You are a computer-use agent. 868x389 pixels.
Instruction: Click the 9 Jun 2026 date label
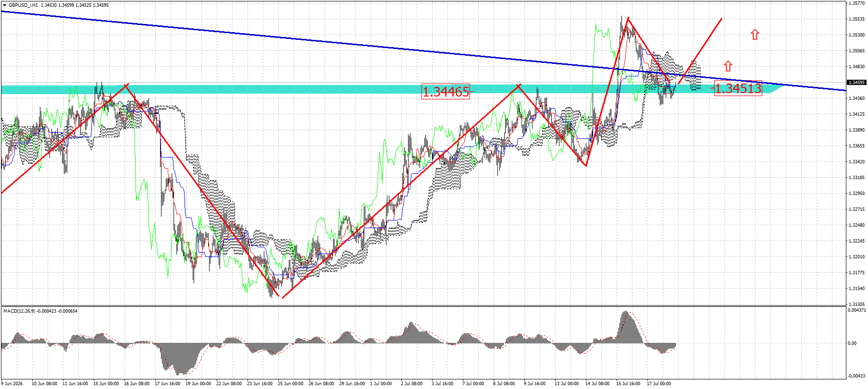point(12,384)
